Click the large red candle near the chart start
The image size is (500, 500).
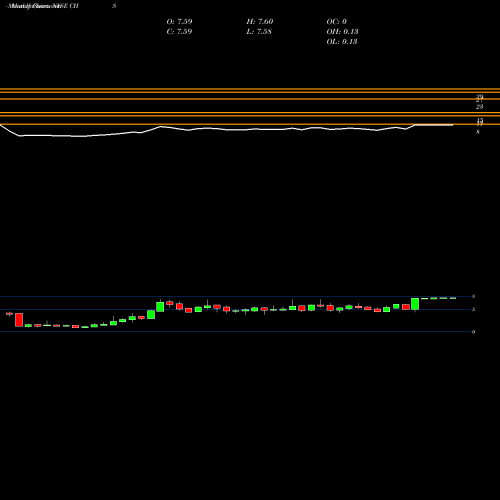pyautogui.click(x=19, y=320)
